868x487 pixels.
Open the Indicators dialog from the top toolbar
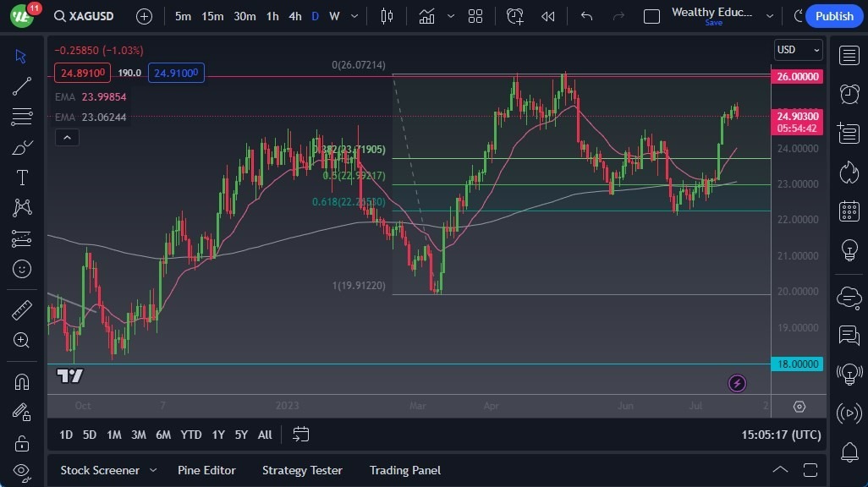(x=426, y=15)
